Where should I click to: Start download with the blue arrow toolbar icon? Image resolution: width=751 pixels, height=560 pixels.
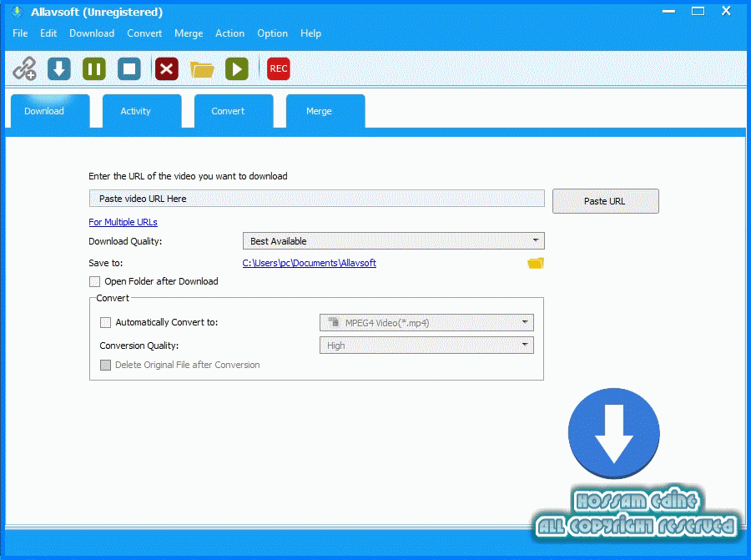(x=59, y=69)
